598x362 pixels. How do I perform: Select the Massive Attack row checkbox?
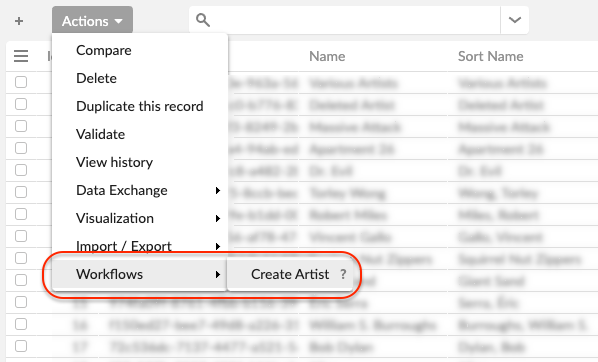pos(21,126)
